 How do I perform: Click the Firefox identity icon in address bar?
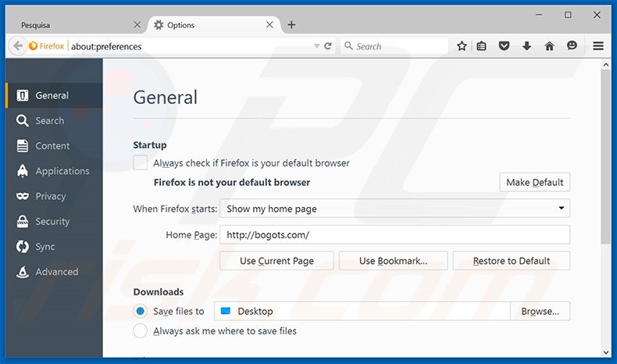[34, 46]
